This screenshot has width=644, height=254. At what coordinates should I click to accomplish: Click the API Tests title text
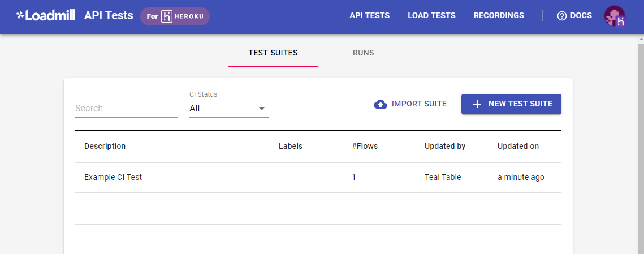click(x=109, y=16)
